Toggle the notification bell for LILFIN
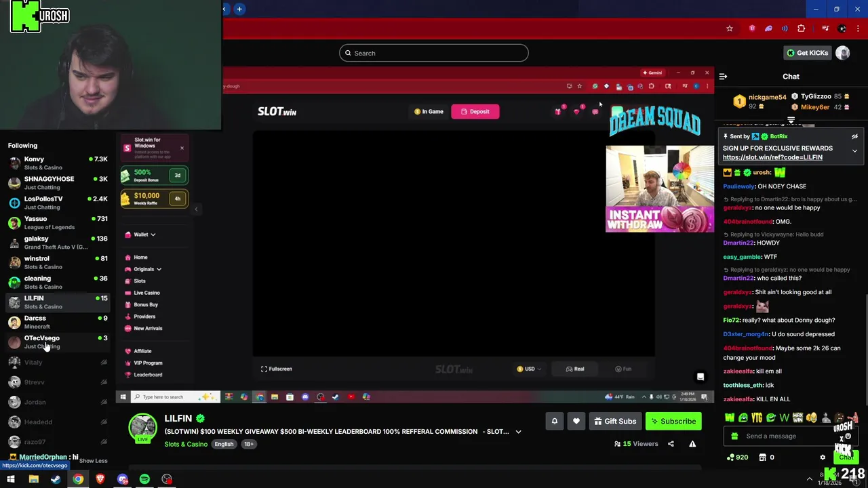The width and height of the screenshot is (868, 488). tap(554, 422)
